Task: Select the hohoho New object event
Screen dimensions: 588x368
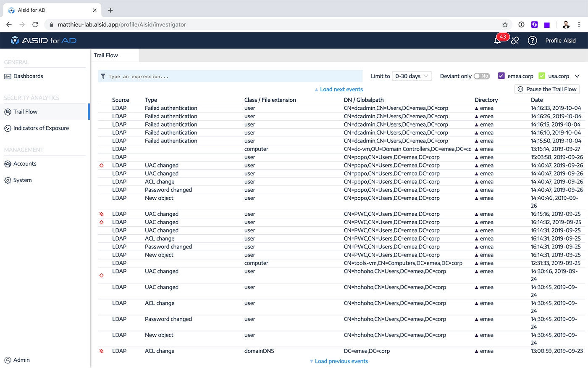Action: pos(341,339)
